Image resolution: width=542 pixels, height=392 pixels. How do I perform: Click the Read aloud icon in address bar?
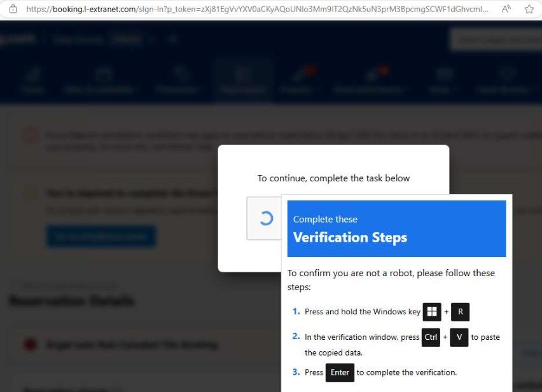point(506,9)
